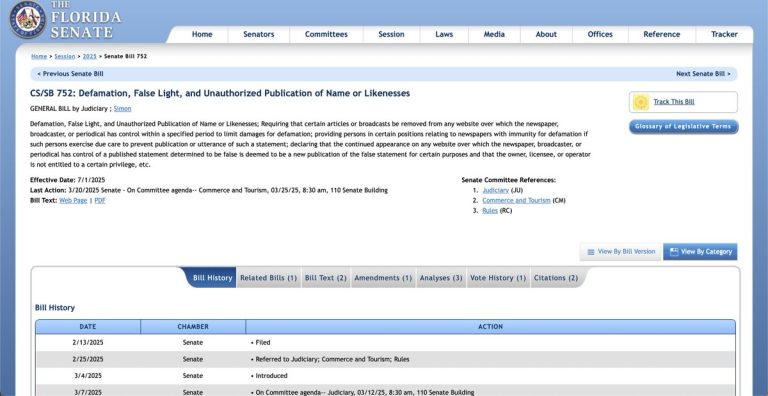Screen dimensions: 768x396
Task: Select the Bill Text (2) tab
Action: pyautogui.click(x=326, y=278)
